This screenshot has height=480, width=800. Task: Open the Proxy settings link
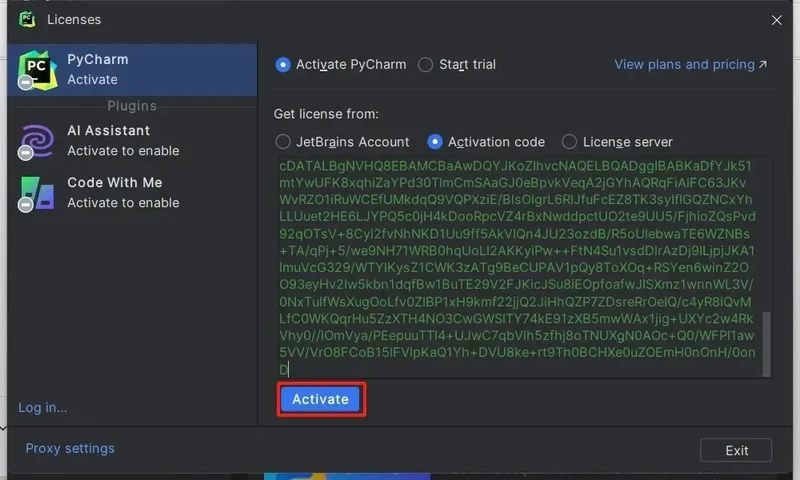point(70,448)
